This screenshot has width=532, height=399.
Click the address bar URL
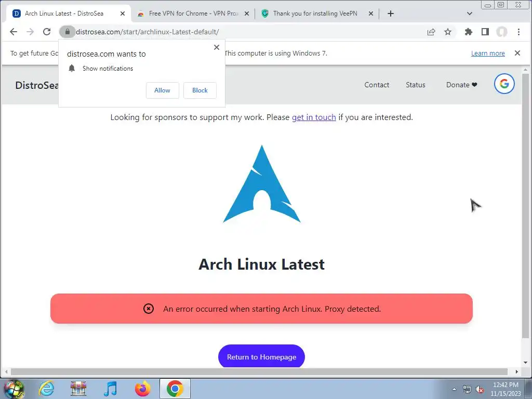[147, 32]
